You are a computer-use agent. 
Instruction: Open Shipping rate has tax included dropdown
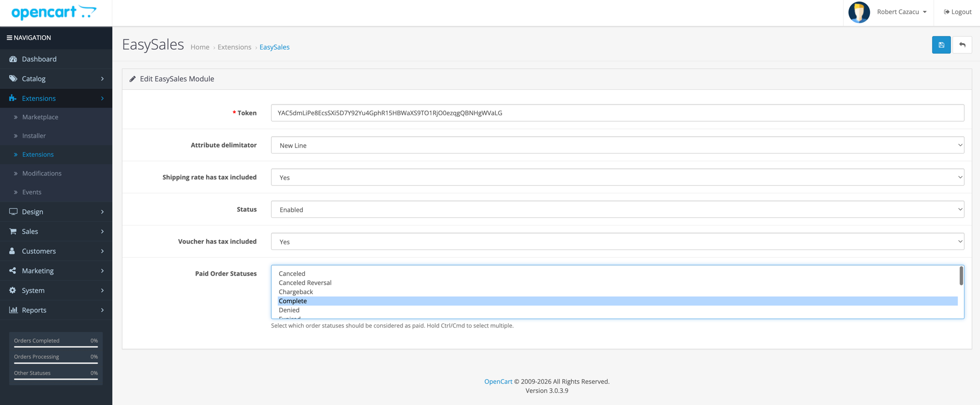point(617,177)
